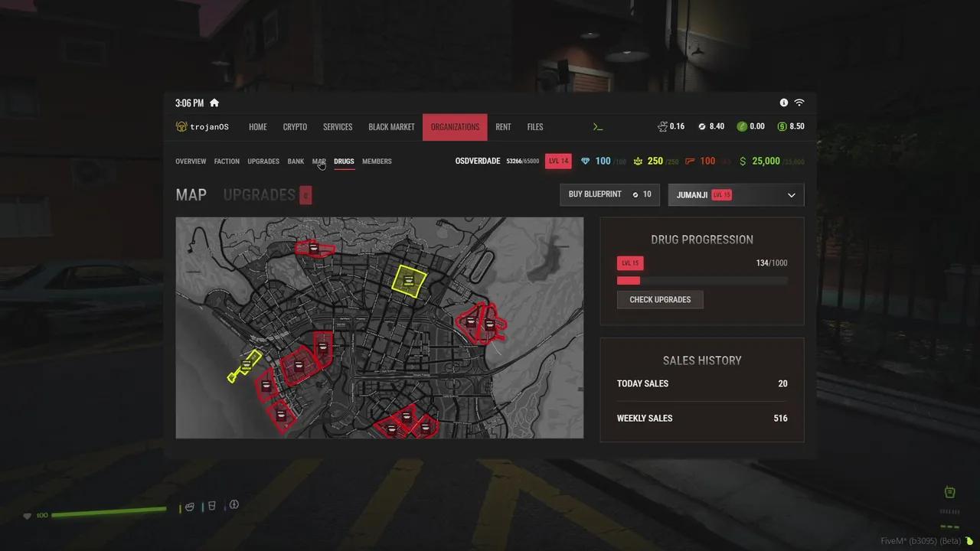980x551 pixels.
Task: Open the SERVICES menu
Action: click(x=338, y=127)
